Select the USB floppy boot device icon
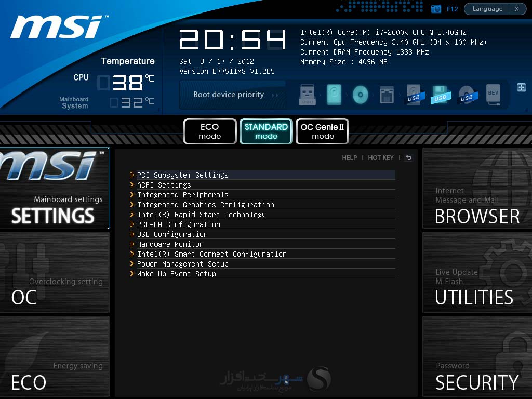 [x=441, y=95]
